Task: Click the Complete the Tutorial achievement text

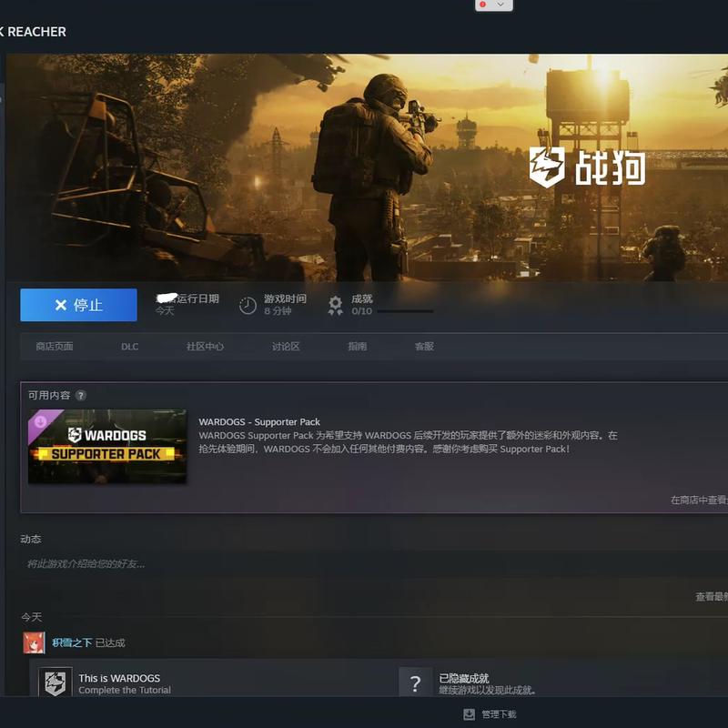Action: (x=125, y=691)
